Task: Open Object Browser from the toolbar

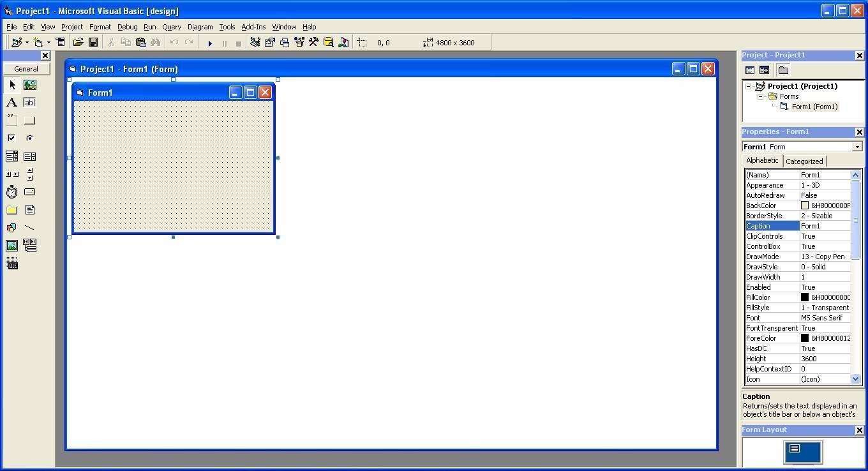Action: tap(299, 43)
